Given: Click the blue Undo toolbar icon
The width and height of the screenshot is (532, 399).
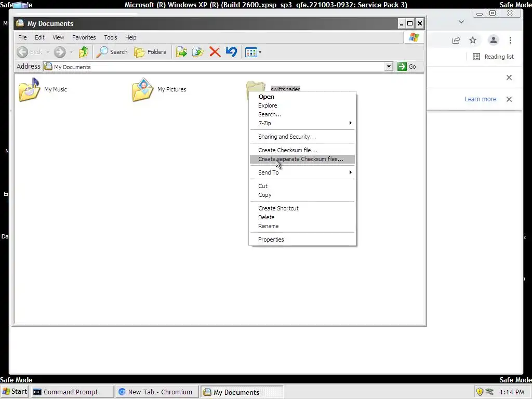Looking at the screenshot, I should tap(231, 52).
